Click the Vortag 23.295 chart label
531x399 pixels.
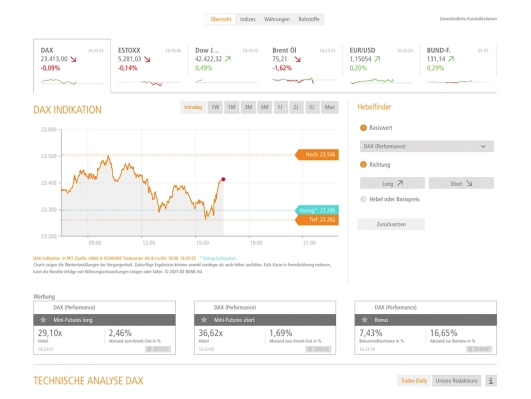(317, 210)
